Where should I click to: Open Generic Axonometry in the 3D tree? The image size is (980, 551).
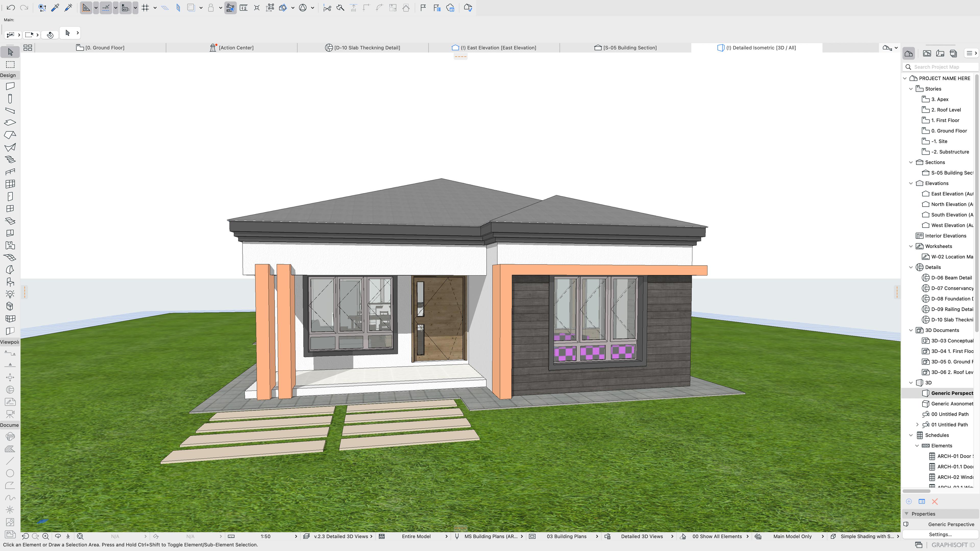coord(951,404)
